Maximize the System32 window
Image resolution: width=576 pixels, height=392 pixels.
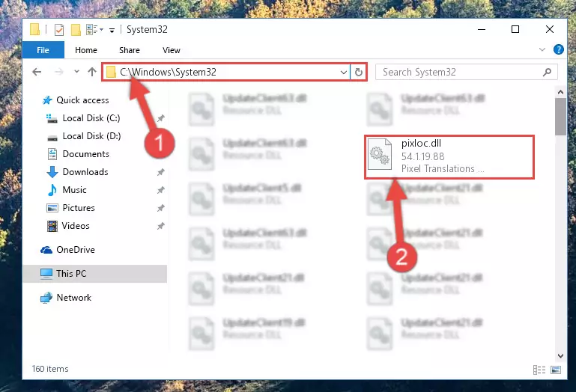pyautogui.click(x=515, y=29)
